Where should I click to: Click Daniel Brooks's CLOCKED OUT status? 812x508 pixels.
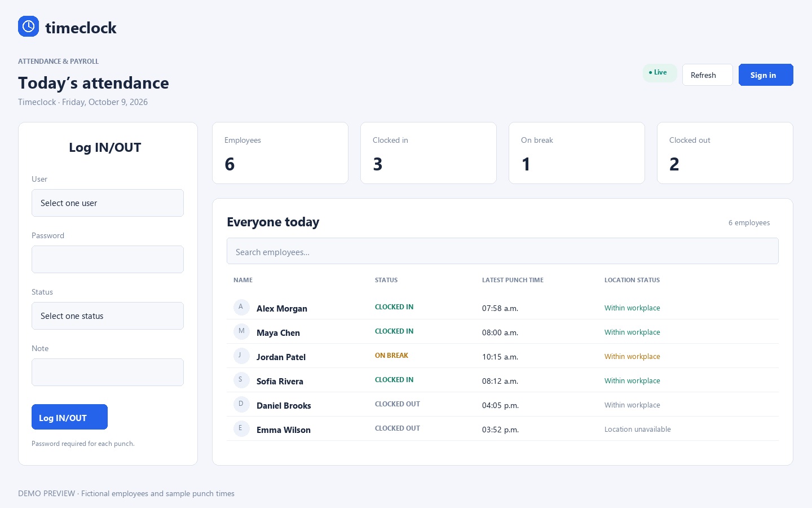click(398, 404)
